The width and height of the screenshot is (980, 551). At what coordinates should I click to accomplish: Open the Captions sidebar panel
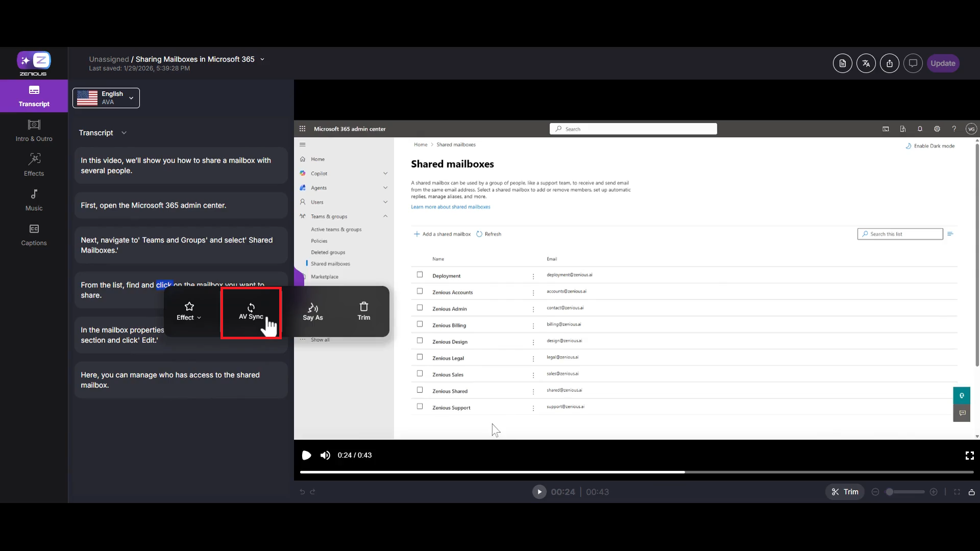[x=34, y=235]
